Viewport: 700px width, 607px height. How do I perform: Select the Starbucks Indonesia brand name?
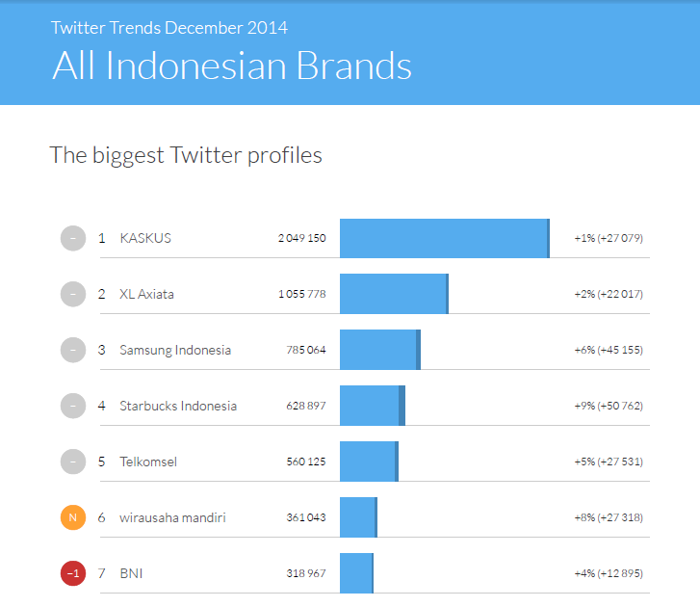(x=178, y=406)
